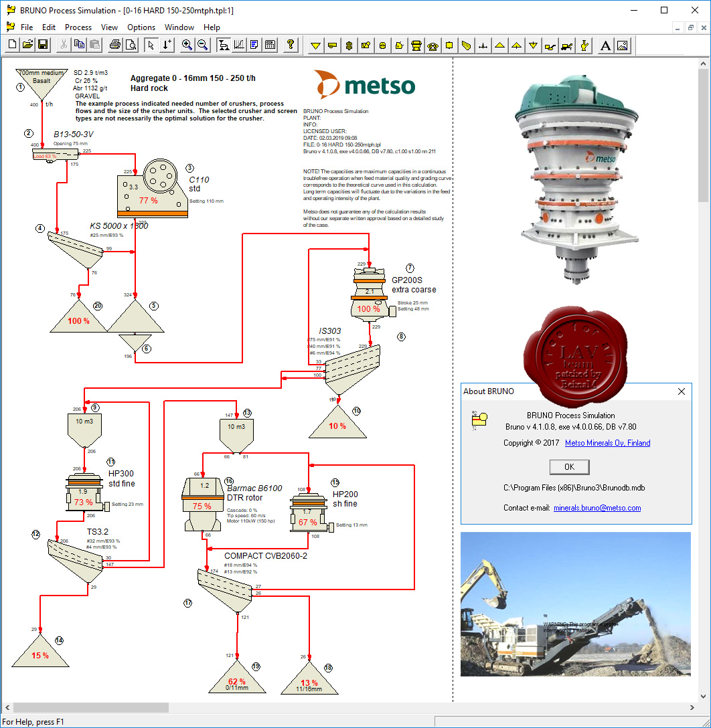Switch to the flowsheet view icon
The width and height of the screenshot is (711, 728).
tap(224, 45)
